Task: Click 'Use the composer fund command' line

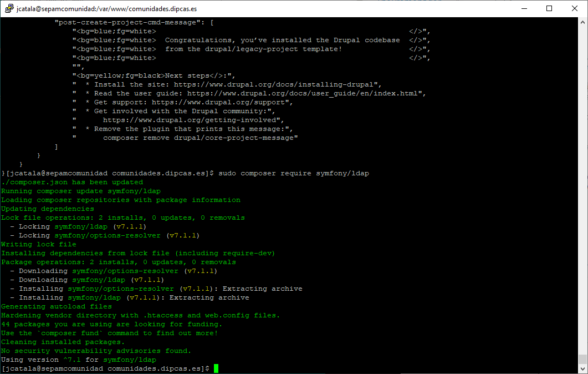Action: pos(110,333)
